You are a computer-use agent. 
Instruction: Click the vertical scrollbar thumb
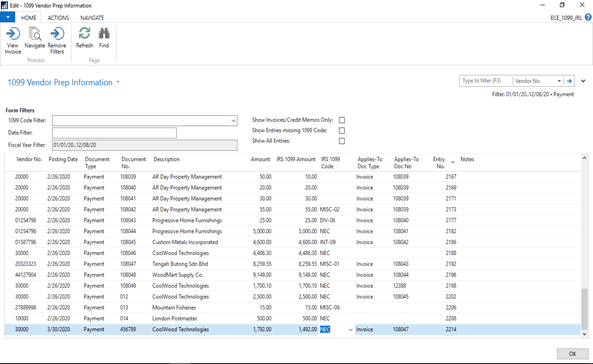(x=584, y=309)
